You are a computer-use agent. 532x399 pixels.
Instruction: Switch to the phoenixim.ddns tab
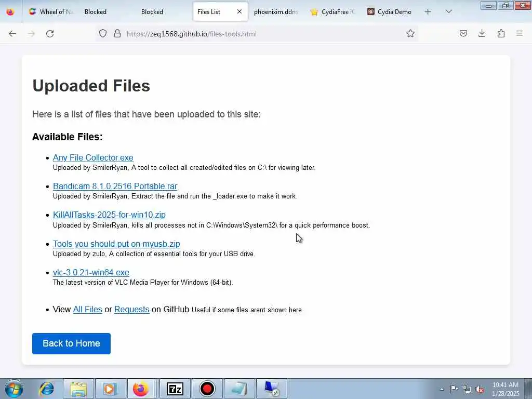pyautogui.click(x=275, y=12)
